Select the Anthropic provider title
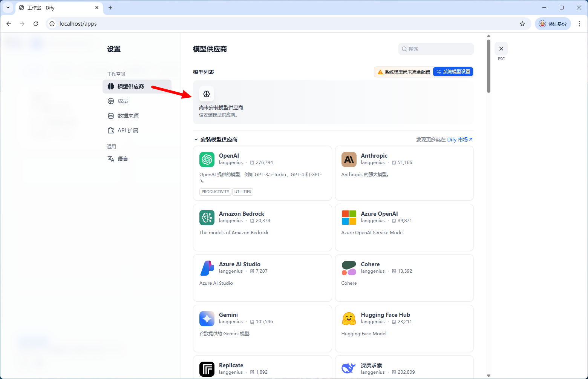588x379 pixels. click(374, 156)
